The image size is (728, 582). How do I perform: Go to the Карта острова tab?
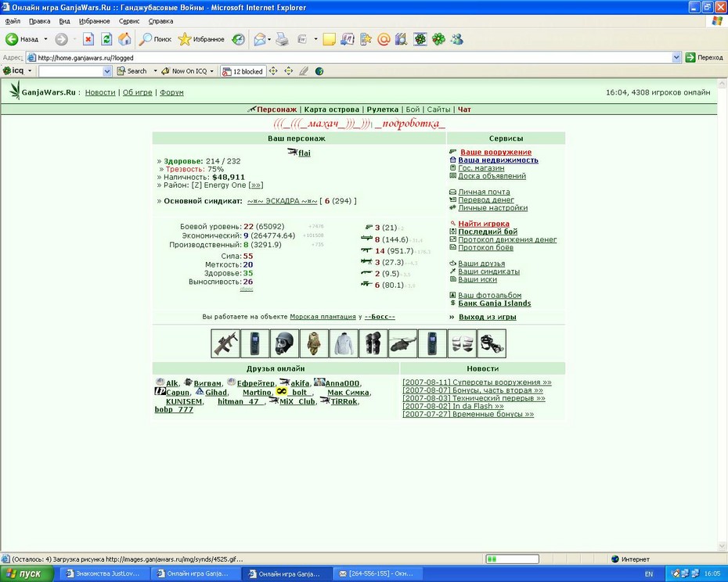pos(331,110)
